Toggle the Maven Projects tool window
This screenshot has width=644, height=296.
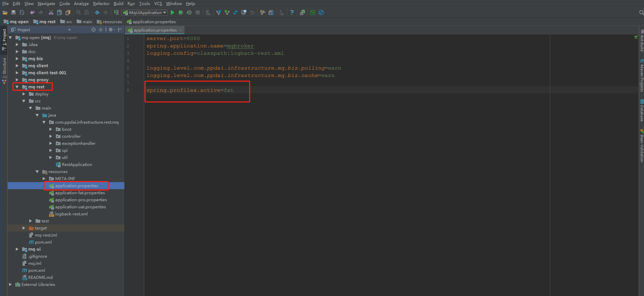click(641, 76)
